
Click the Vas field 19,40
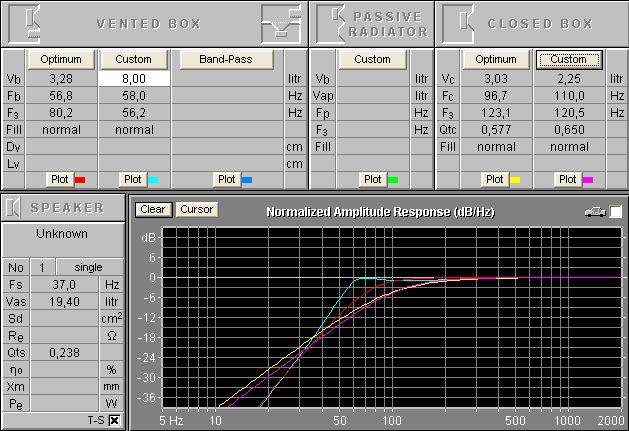point(64,302)
